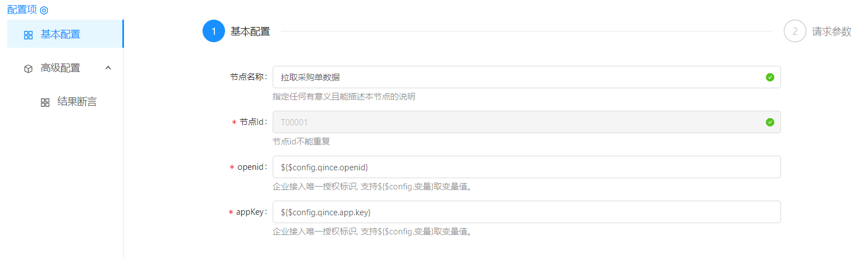Focus the openid input field
The image size is (868, 258).
tap(526, 167)
